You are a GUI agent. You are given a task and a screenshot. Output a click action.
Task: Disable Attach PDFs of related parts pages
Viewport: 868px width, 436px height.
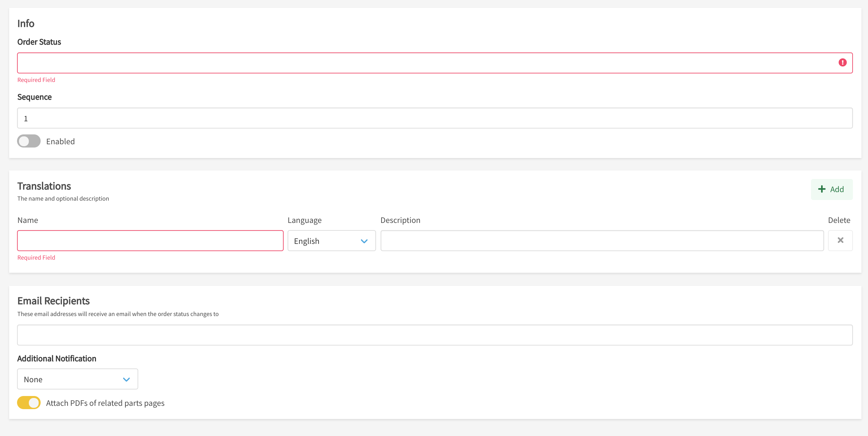click(x=29, y=403)
